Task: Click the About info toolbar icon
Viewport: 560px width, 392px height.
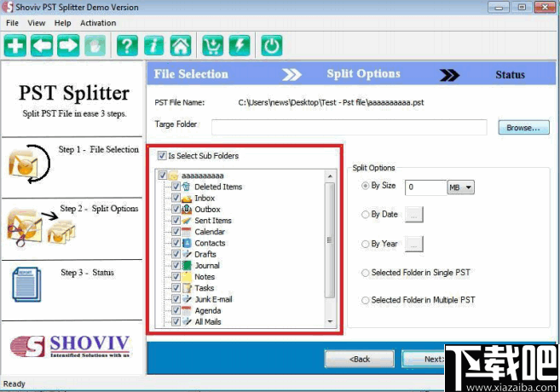Action: coord(154,45)
